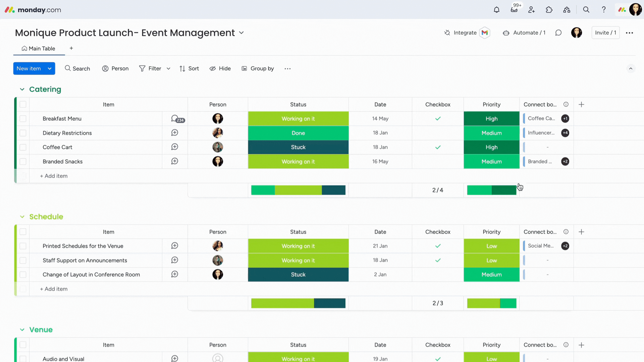The width and height of the screenshot is (644, 362).
Task: Click the Gmail integration icon
Action: tap(484, 33)
